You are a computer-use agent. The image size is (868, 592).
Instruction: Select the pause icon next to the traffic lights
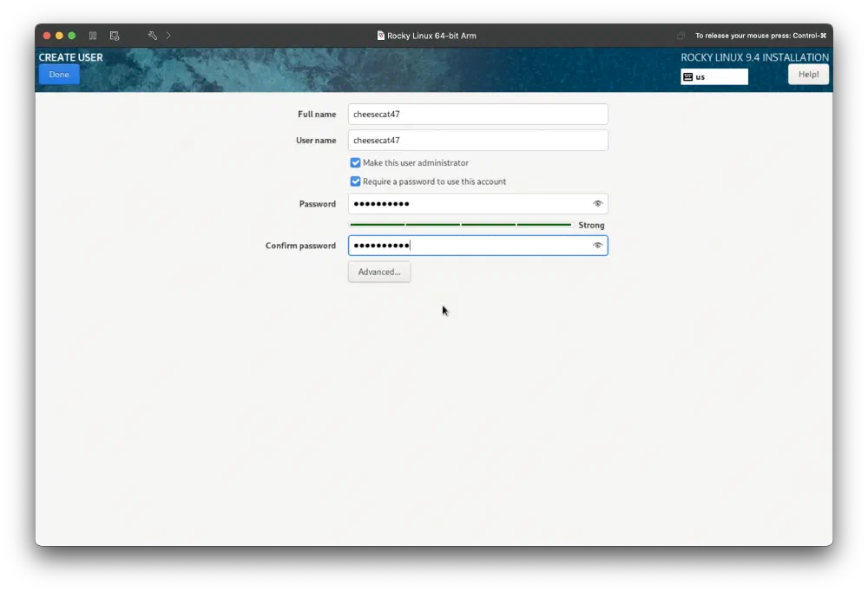coord(92,36)
